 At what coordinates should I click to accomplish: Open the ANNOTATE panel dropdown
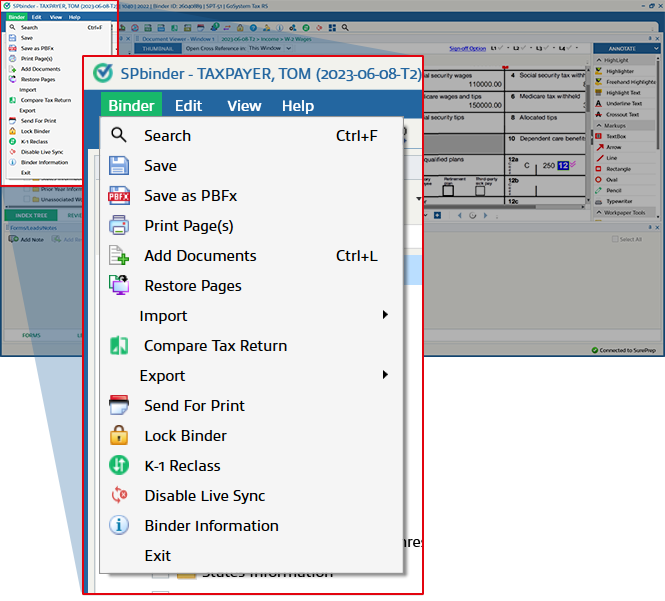pyautogui.click(x=656, y=48)
